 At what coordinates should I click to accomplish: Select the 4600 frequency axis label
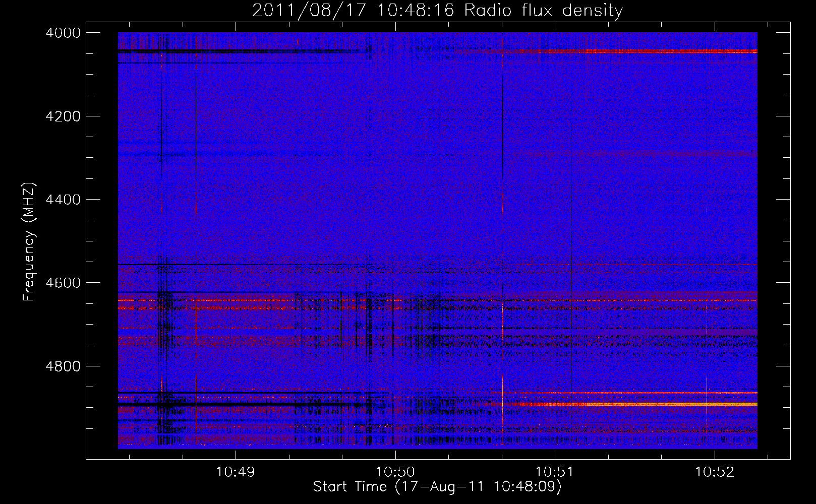[x=63, y=283]
